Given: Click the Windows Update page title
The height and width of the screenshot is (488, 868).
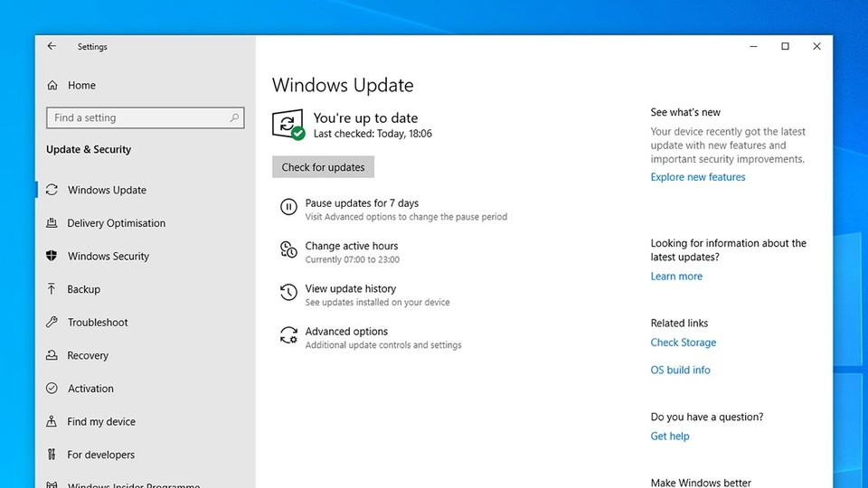Looking at the screenshot, I should click(x=343, y=85).
